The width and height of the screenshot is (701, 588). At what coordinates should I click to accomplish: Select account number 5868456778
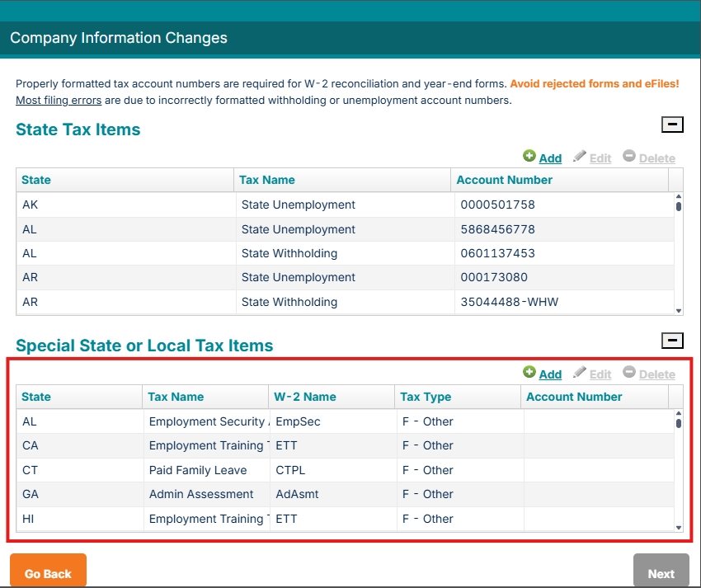[564, 229]
